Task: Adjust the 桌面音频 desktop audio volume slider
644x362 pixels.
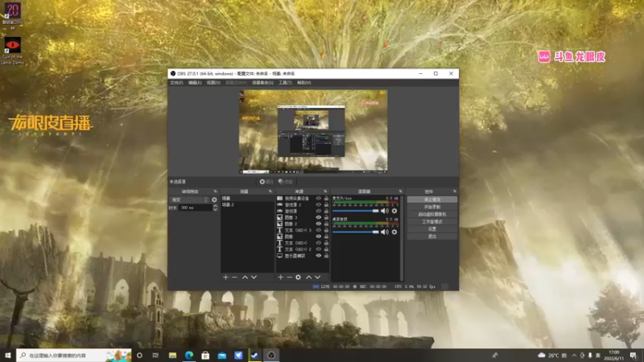Action: [x=356, y=232]
